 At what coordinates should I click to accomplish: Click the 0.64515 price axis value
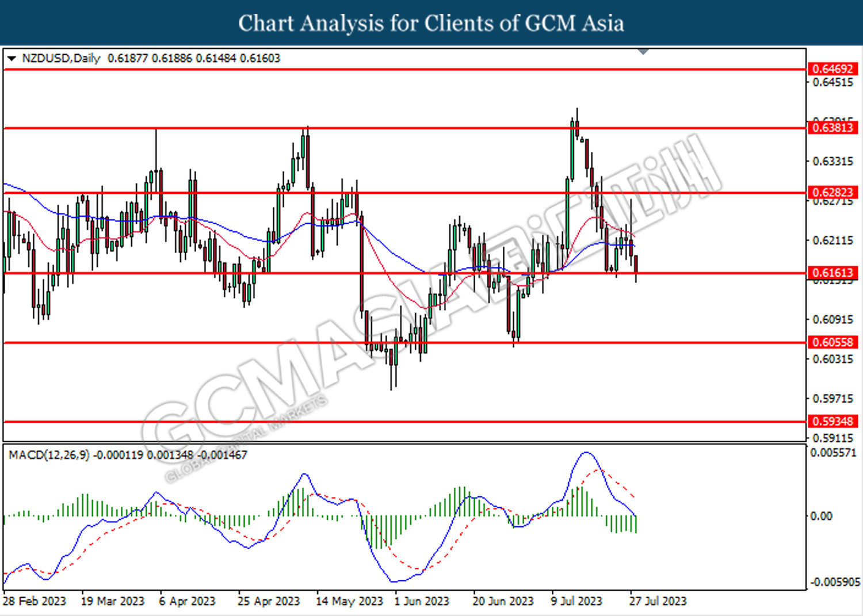[x=833, y=82]
